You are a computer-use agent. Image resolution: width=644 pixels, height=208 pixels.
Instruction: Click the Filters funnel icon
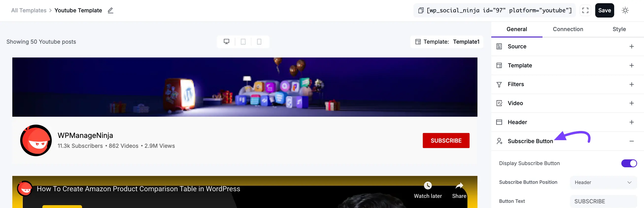pyautogui.click(x=499, y=84)
